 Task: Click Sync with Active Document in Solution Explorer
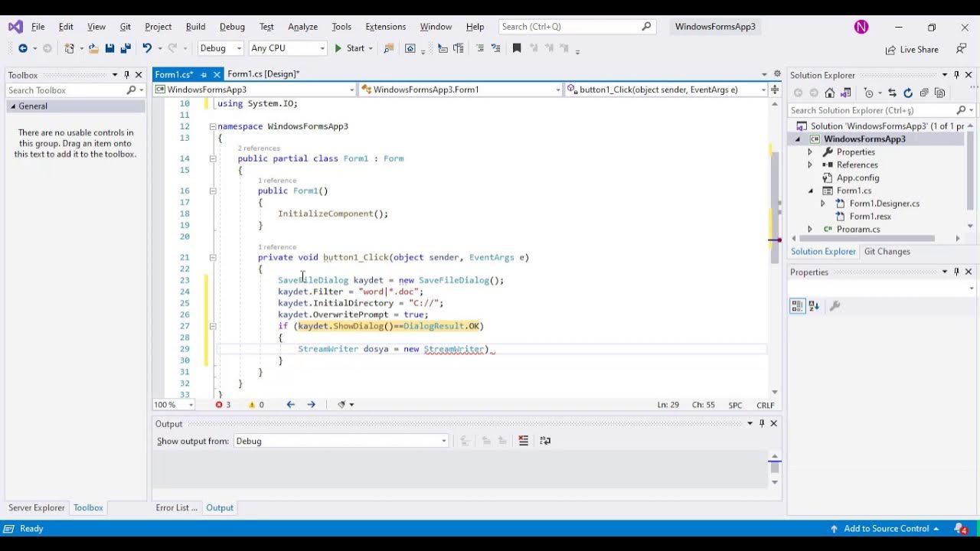pos(892,93)
